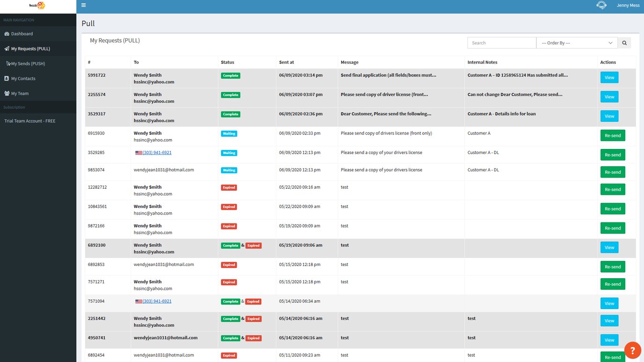Click the hamburger menu toggle icon
This screenshot has height=362, width=644.
(x=83, y=5)
